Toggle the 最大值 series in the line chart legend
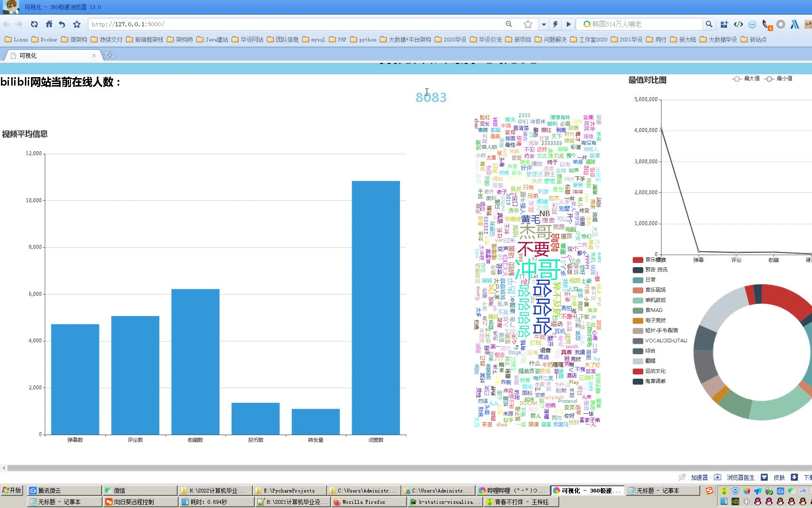The width and height of the screenshot is (812, 508). pyautogui.click(x=745, y=79)
